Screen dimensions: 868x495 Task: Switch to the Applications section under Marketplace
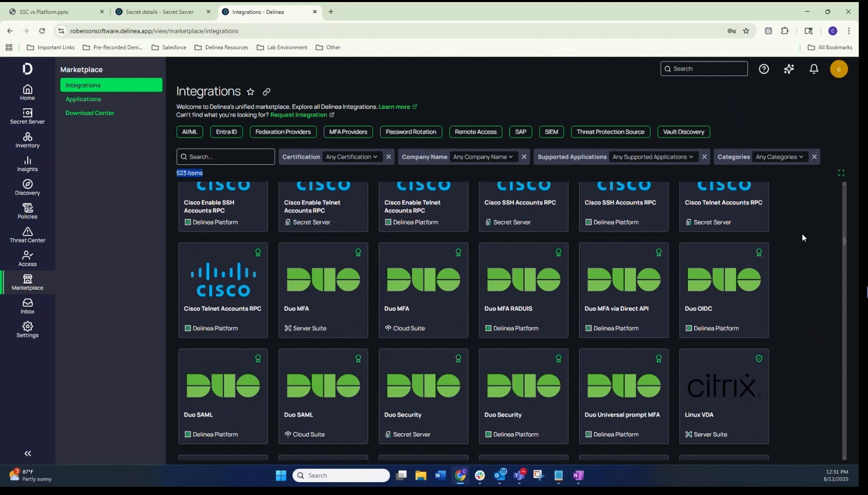point(83,99)
